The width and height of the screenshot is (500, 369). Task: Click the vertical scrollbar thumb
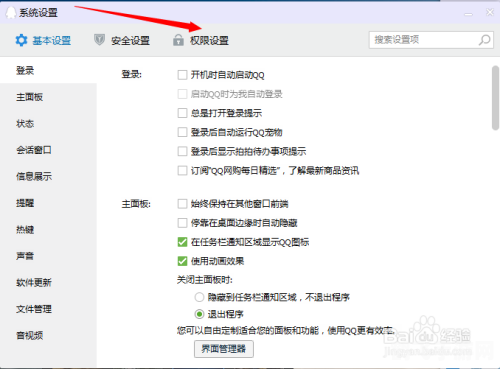tap(495, 98)
